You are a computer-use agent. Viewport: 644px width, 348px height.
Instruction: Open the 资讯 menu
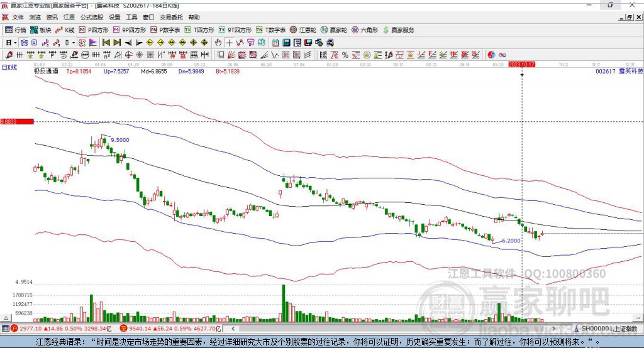[x=52, y=17]
